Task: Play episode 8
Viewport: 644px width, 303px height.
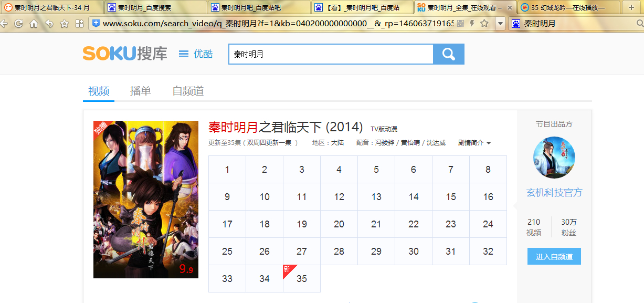Action: click(488, 169)
